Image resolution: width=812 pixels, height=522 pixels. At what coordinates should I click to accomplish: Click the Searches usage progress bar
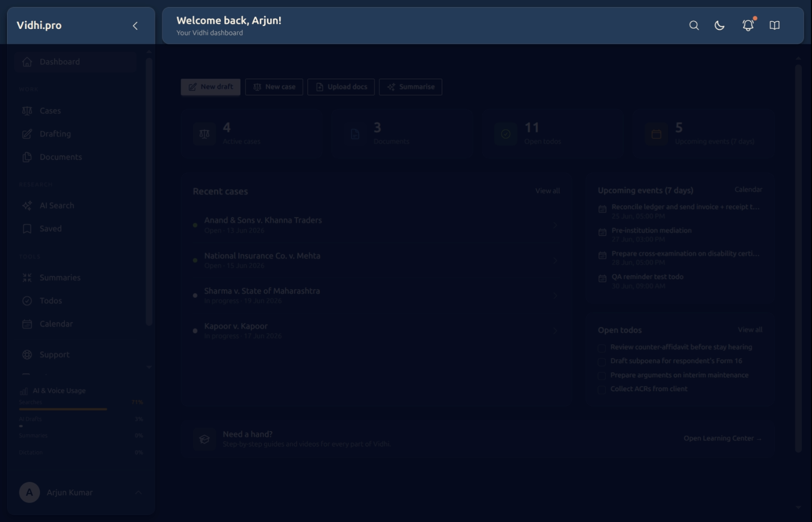click(81, 409)
